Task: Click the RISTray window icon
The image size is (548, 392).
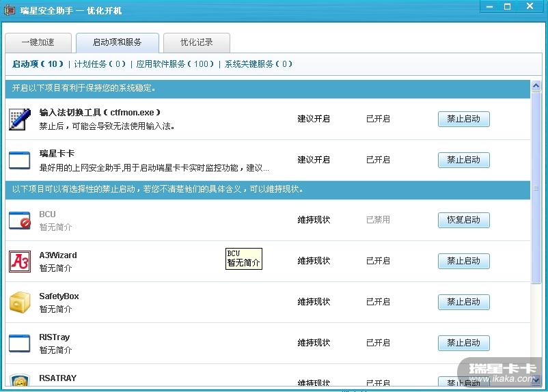Action: [20, 344]
